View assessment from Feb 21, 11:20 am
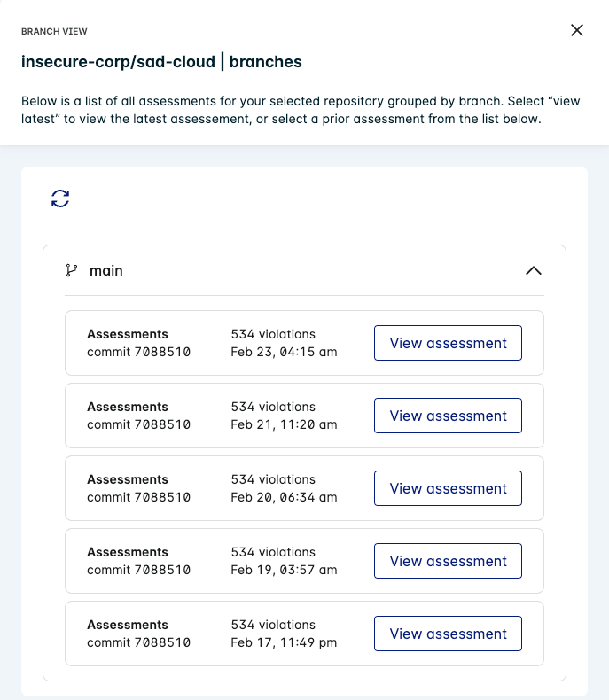The image size is (609, 700). click(x=448, y=416)
